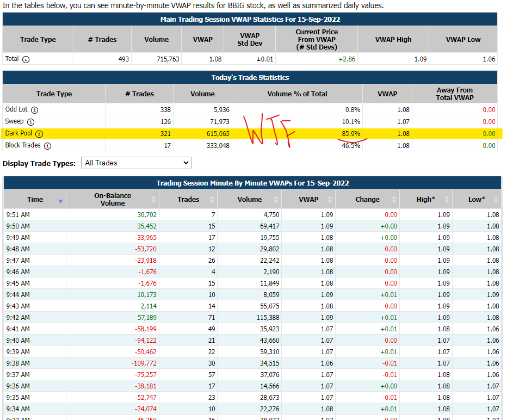Click the Low* column sort arrows
513x420 pixels.
496,199
